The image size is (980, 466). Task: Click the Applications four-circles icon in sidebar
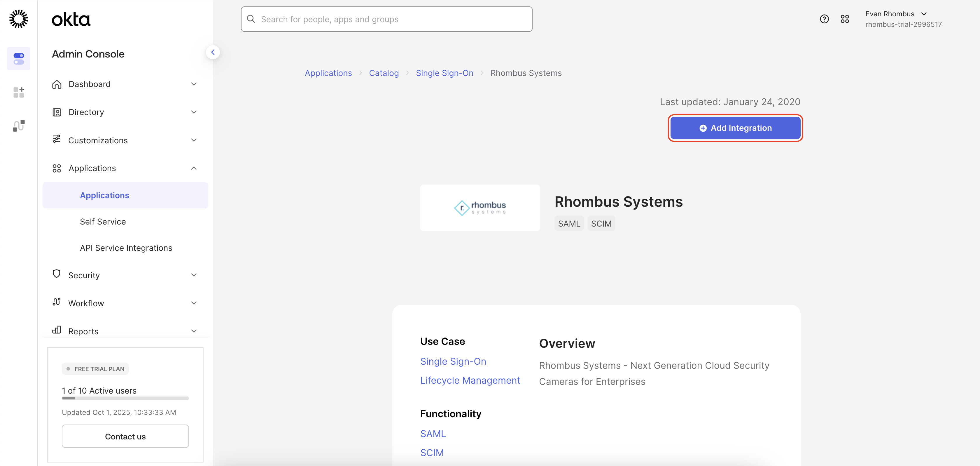tap(57, 168)
